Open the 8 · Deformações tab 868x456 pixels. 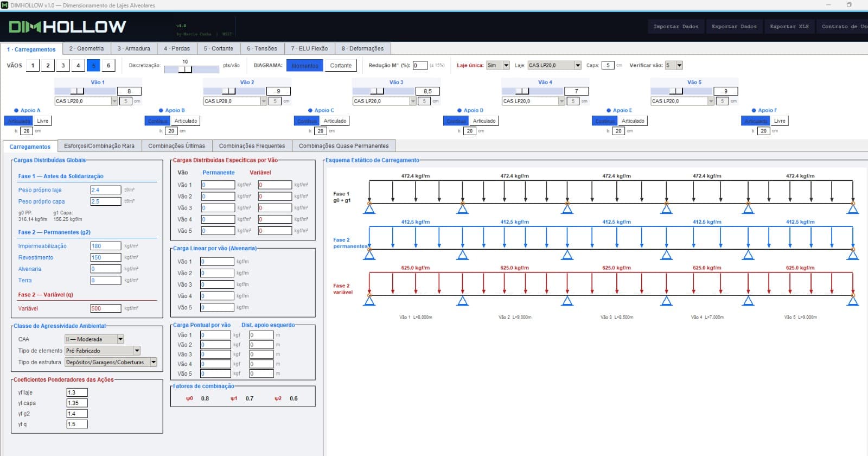pos(362,48)
